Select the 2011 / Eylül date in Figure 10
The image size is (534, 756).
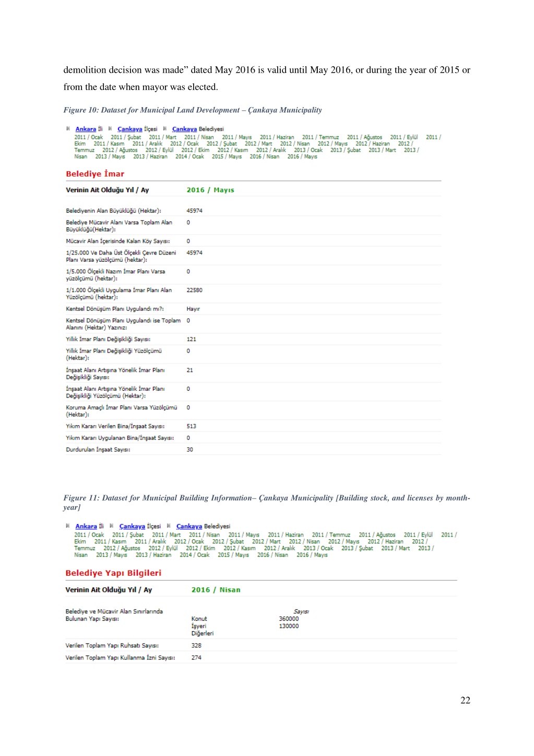coord(404,137)
